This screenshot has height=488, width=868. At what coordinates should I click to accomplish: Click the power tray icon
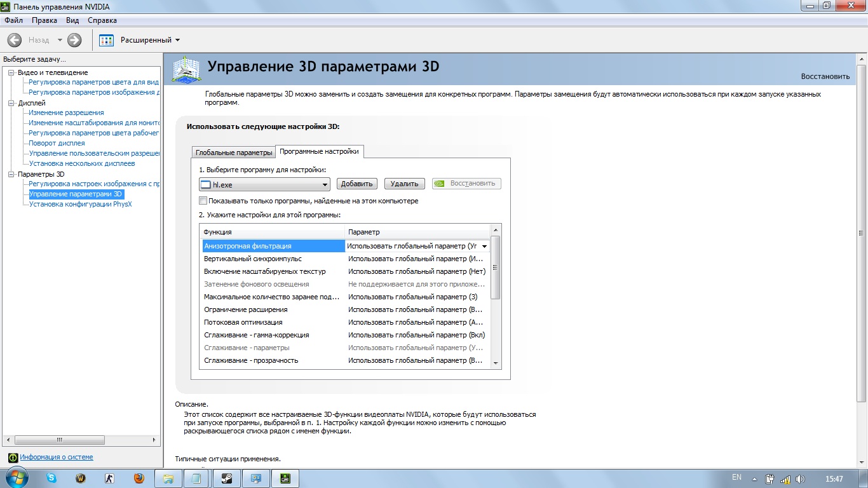click(770, 479)
